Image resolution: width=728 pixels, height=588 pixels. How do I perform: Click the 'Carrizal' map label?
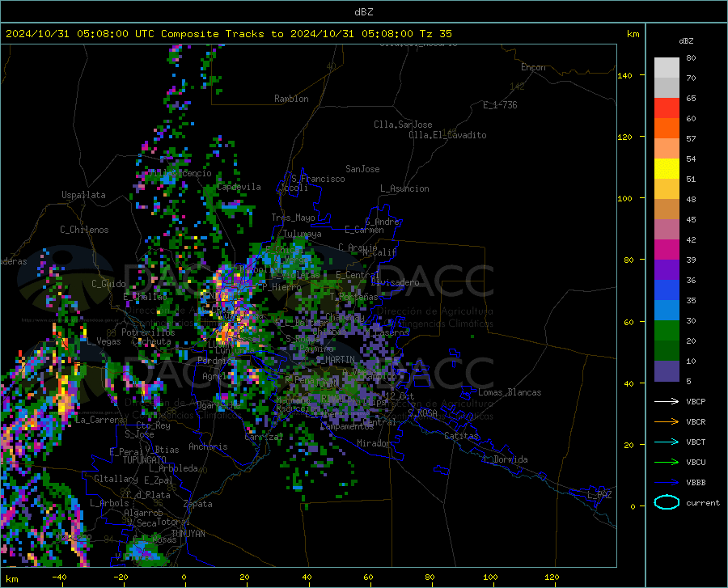264,437
